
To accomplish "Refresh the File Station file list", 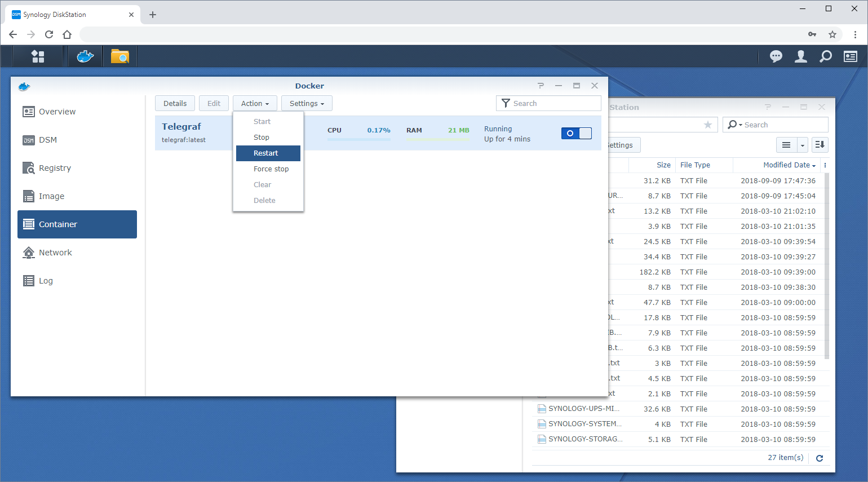I will [820, 458].
